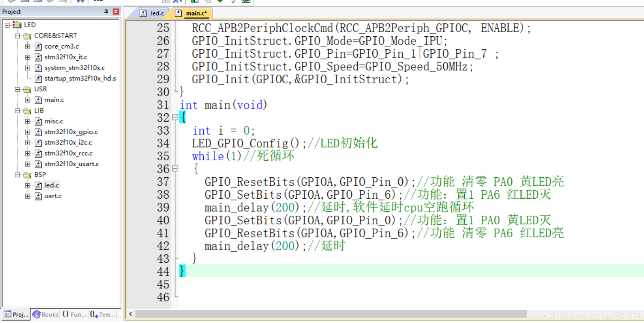The width and height of the screenshot is (644, 323).
Task: Click the file icon beside stm32f10x_i2c.c
Action: tap(39, 142)
